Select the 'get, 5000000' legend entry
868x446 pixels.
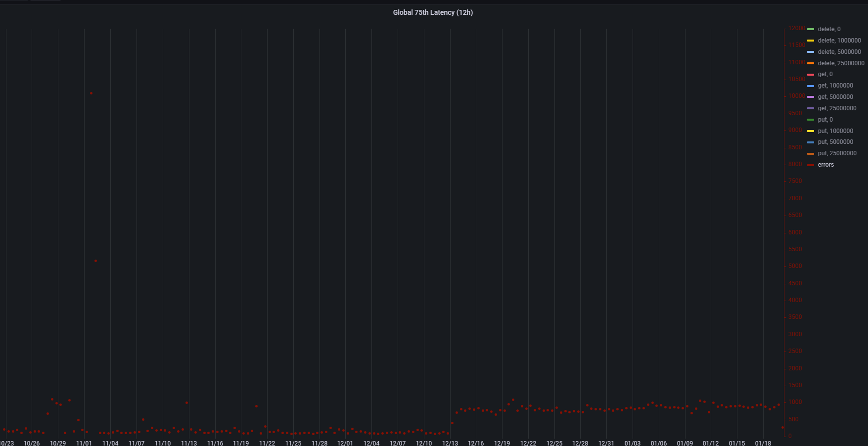click(835, 97)
